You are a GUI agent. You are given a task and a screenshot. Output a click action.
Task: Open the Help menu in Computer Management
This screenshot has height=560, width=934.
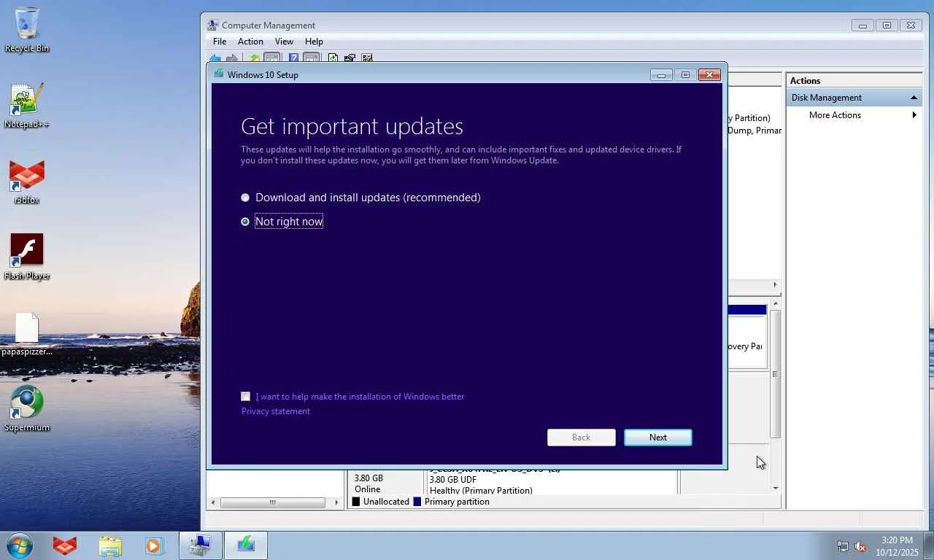tap(314, 42)
